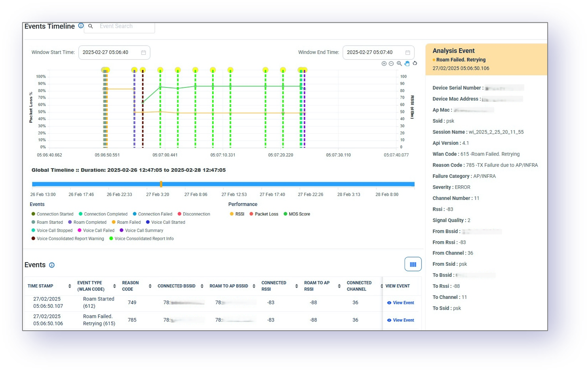Select the magnifier selection zoom tool
The height and width of the screenshot is (371, 588).
click(x=399, y=63)
